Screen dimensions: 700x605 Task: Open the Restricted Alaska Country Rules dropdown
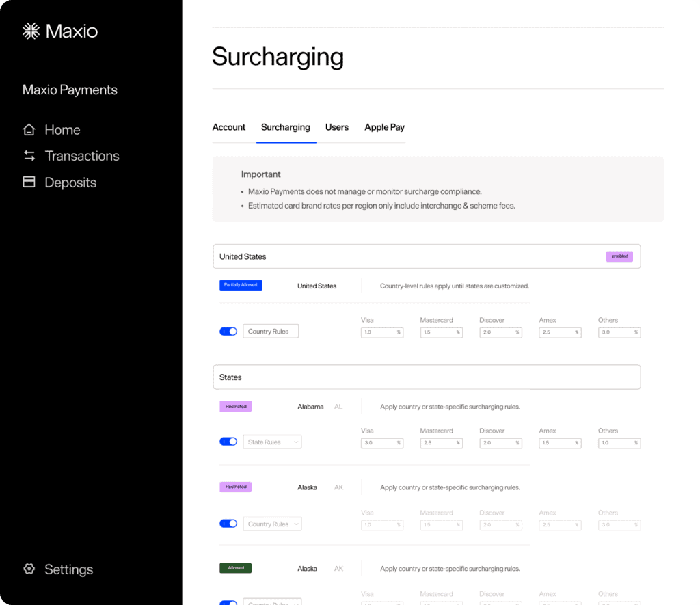pyautogui.click(x=272, y=524)
